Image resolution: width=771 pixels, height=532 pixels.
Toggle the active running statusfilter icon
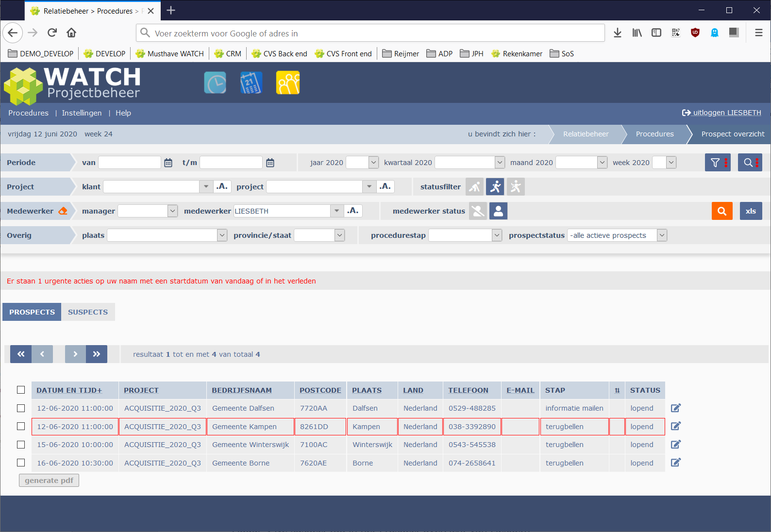coord(495,186)
